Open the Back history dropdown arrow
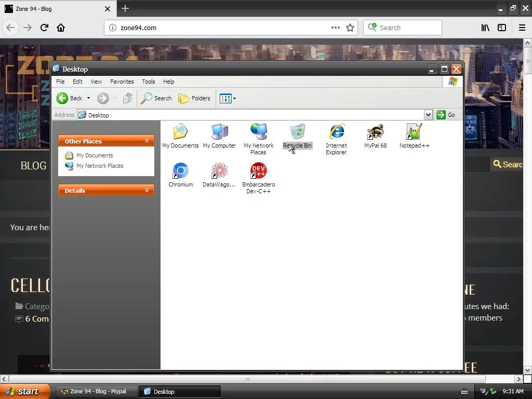The image size is (532, 399). coord(88,98)
